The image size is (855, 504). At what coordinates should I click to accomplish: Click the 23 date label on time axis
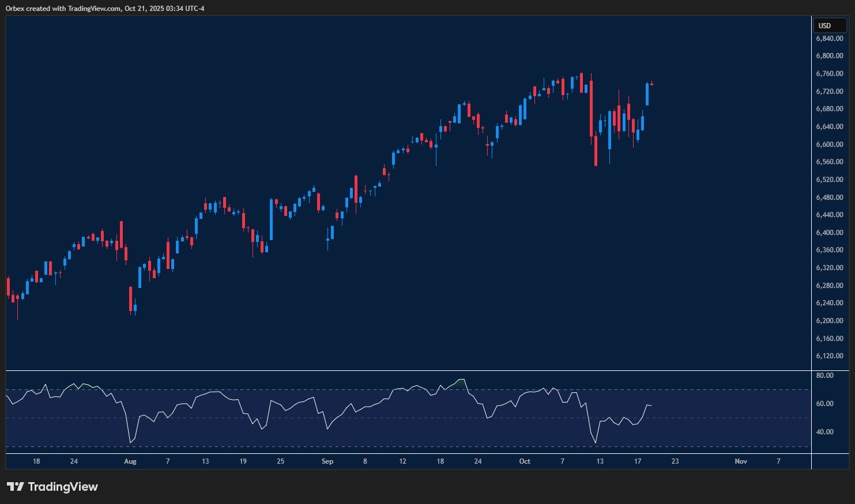pyautogui.click(x=675, y=461)
